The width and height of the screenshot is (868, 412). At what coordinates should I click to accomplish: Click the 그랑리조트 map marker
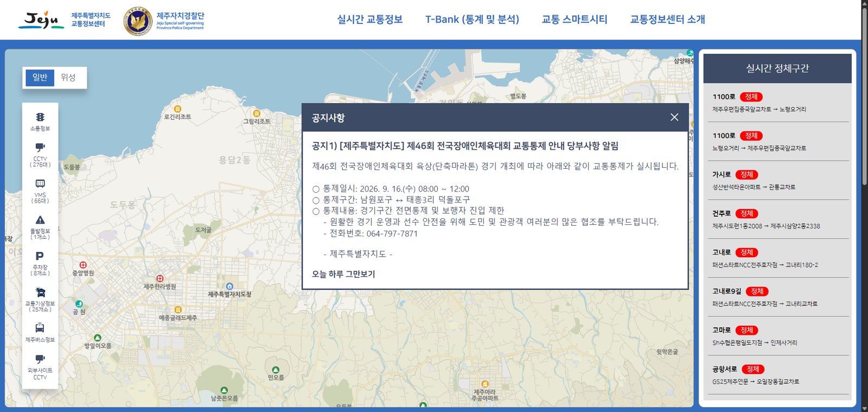[x=256, y=113]
